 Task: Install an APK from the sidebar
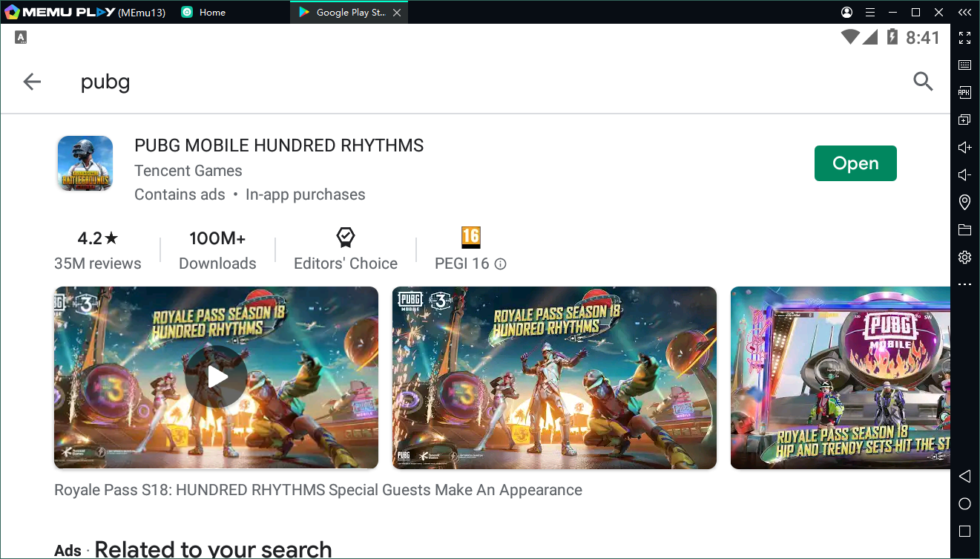[x=964, y=93]
